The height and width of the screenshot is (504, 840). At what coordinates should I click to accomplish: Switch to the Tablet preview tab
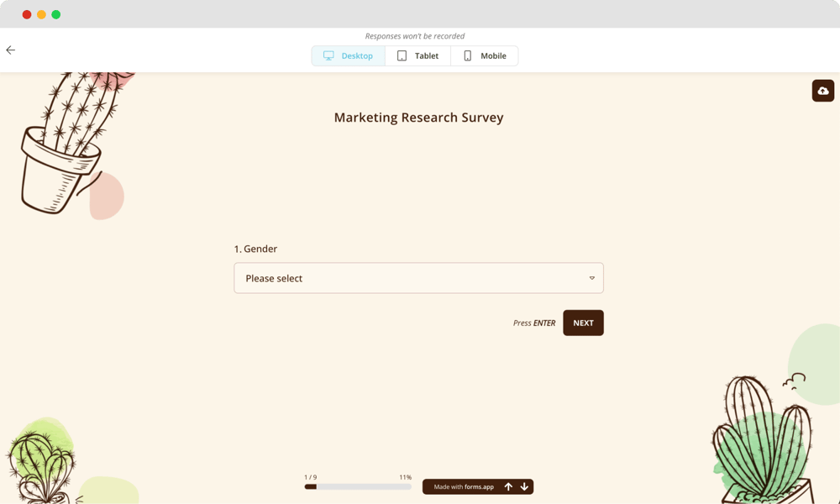pyautogui.click(x=418, y=55)
